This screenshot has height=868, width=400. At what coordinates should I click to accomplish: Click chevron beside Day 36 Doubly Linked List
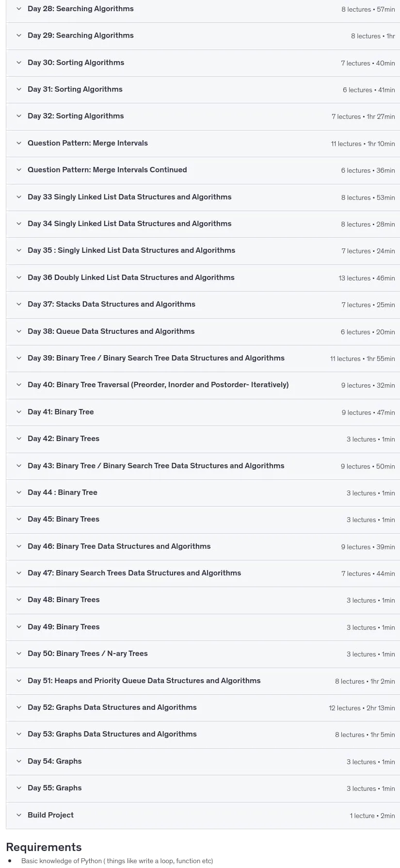[19, 278]
